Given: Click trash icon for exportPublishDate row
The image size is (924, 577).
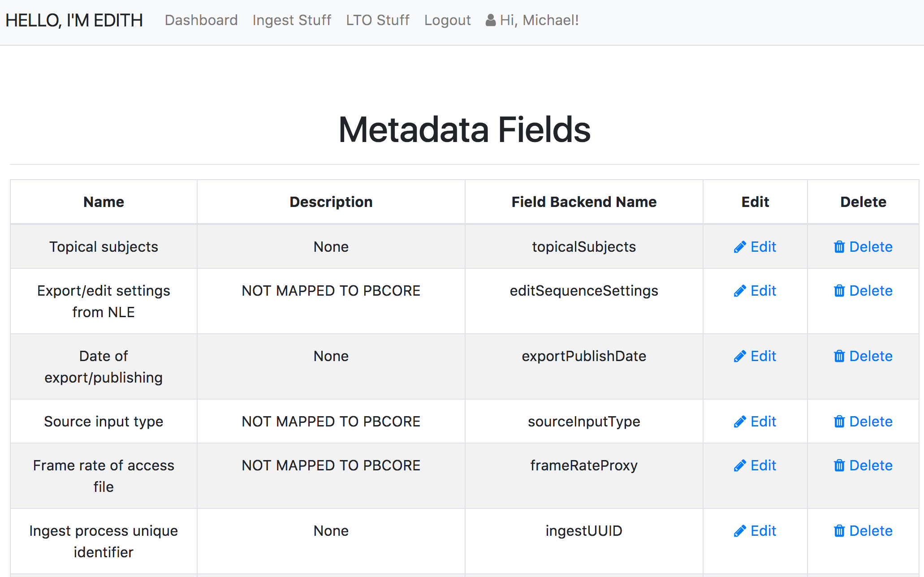Looking at the screenshot, I should tap(839, 357).
